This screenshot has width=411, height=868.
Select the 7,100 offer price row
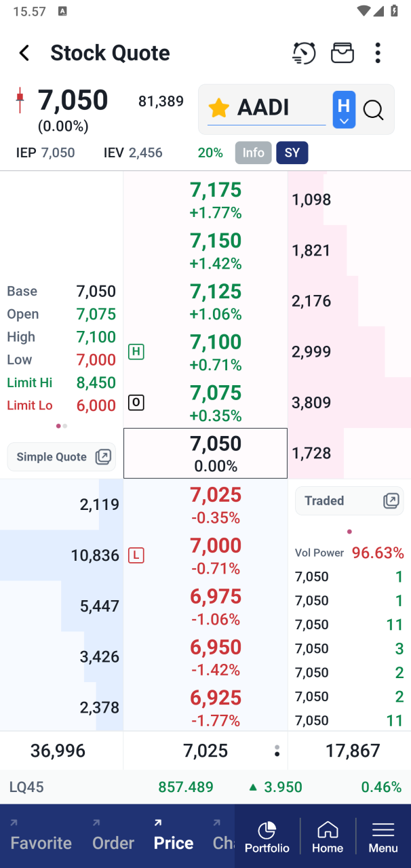point(216,352)
